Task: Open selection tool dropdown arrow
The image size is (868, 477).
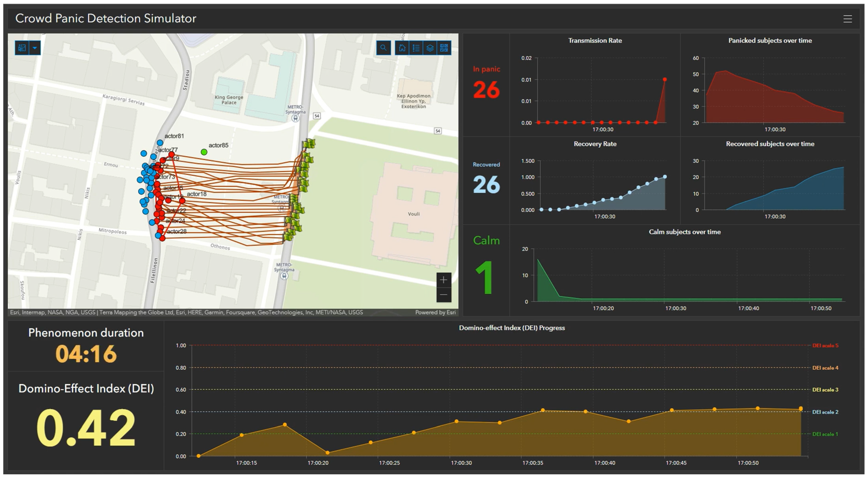Action: pos(35,48)
